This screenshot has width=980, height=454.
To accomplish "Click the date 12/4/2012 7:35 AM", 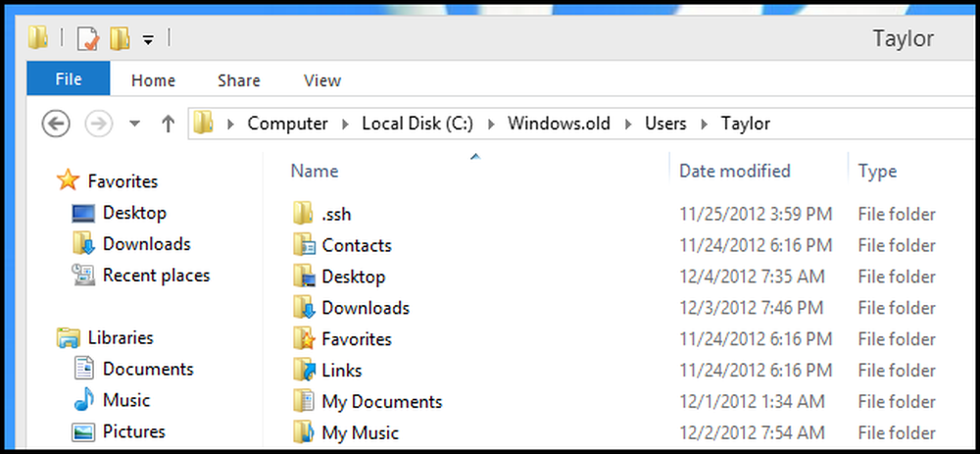I will [752, 277].
